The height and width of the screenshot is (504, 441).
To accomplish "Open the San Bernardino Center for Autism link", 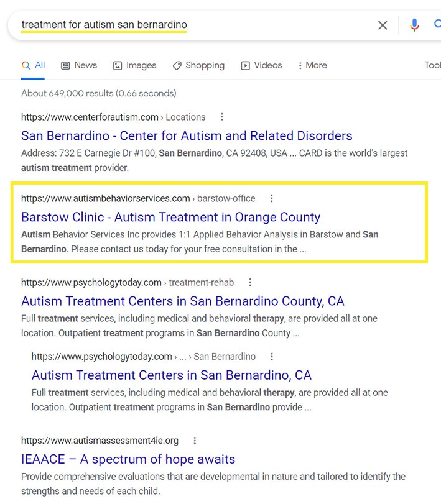I will pos(187,135).
